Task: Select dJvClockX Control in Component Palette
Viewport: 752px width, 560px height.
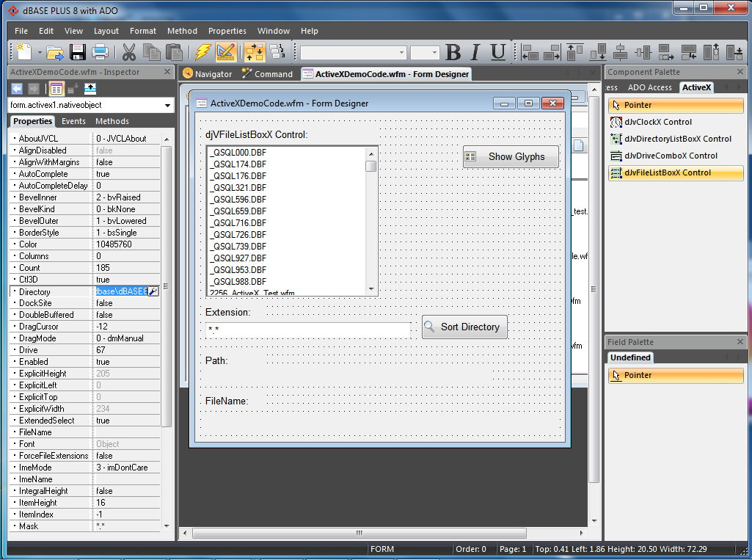Action: coord(676,122)
